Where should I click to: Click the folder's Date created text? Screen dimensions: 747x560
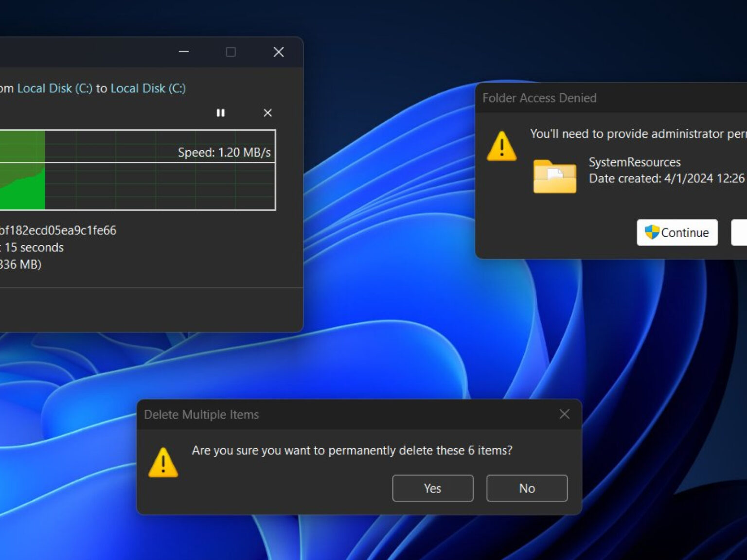pyautogui.click(x=666, y=178)
